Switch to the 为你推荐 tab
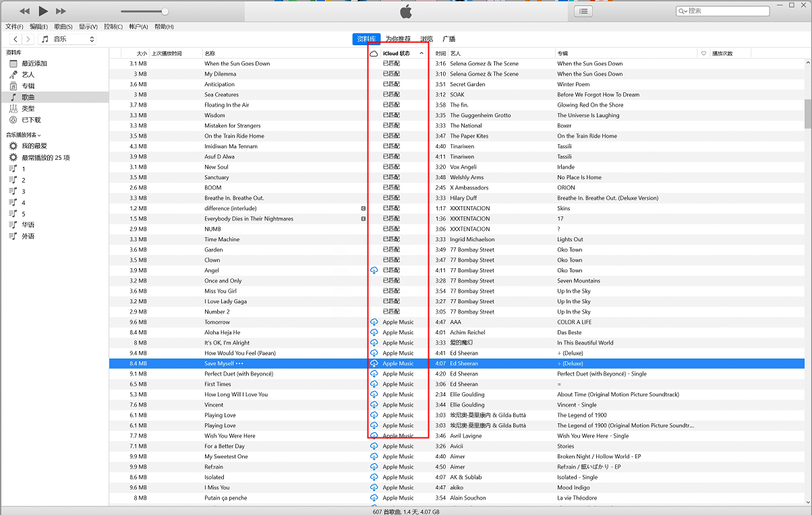 tap(398, 39)
